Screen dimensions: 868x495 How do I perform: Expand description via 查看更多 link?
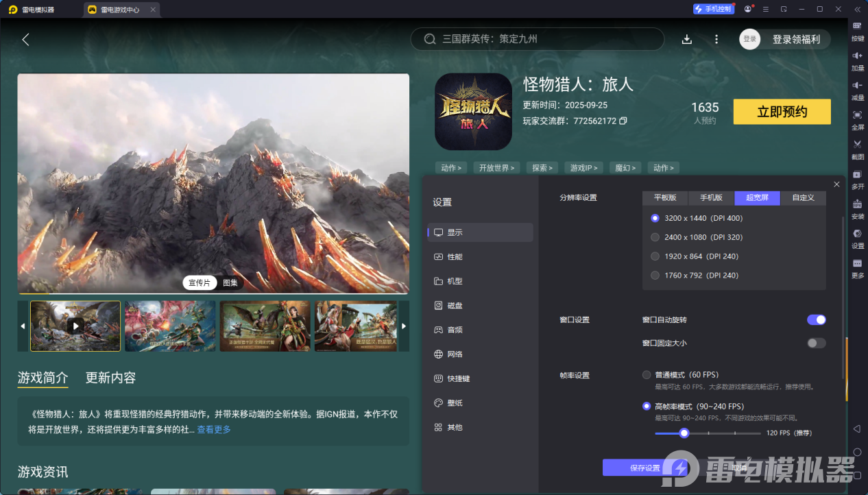point(214,430)
